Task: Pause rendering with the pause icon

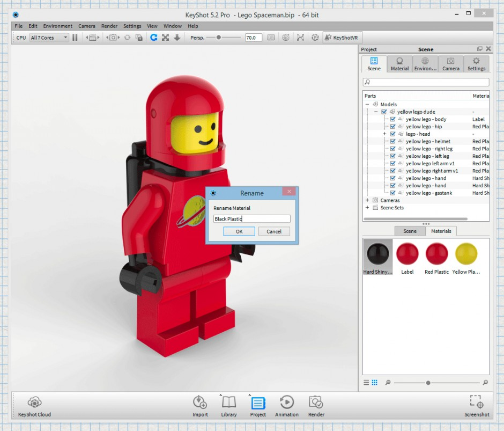Action: point(75,38)
